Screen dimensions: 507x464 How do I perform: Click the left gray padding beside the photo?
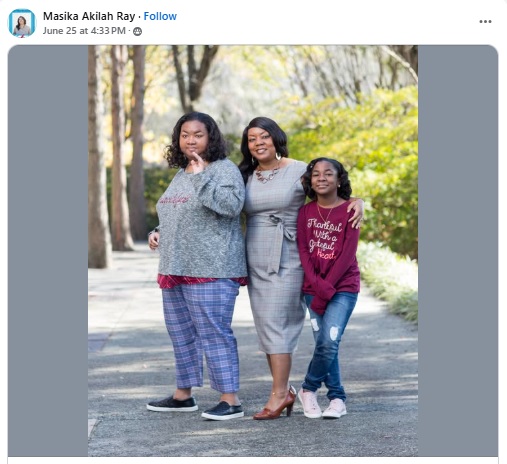click(x=48, y=251)
